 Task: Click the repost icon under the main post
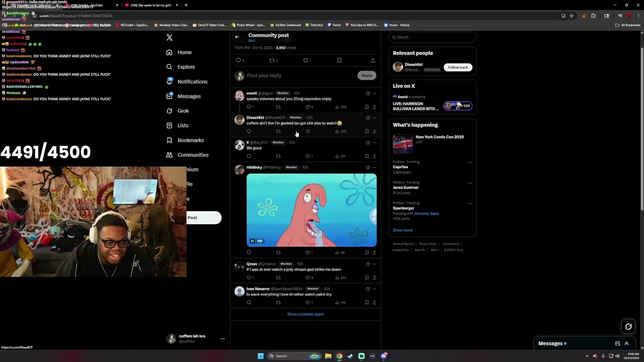(272, 60)
